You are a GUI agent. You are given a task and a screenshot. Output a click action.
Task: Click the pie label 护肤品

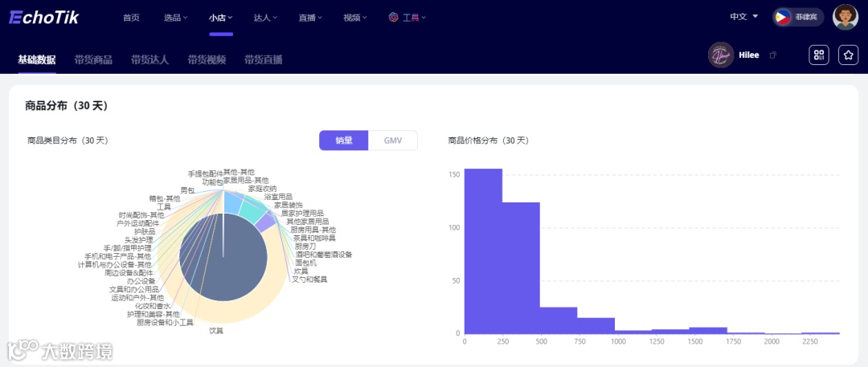pos(145,231)
